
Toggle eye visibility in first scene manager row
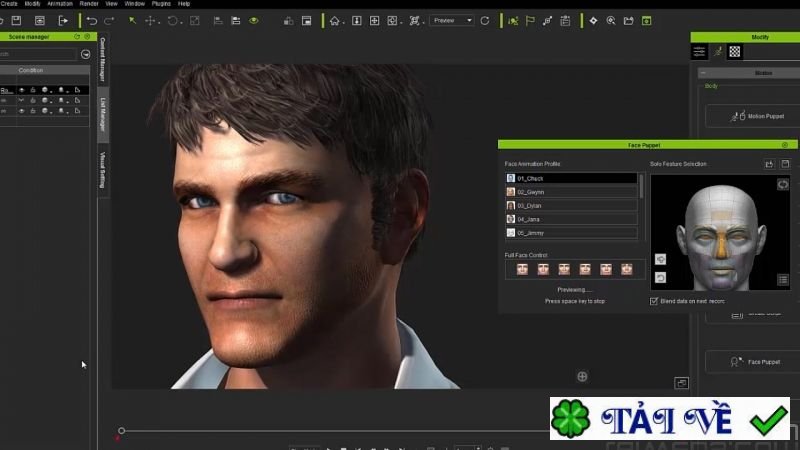pos(21,90)
